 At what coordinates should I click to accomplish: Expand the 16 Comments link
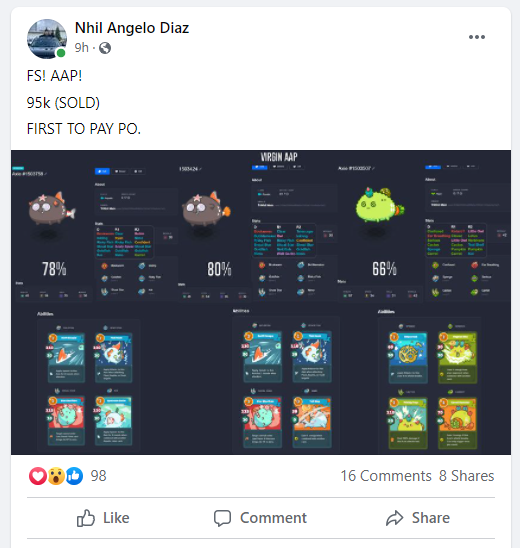click(x=386, y=476)
